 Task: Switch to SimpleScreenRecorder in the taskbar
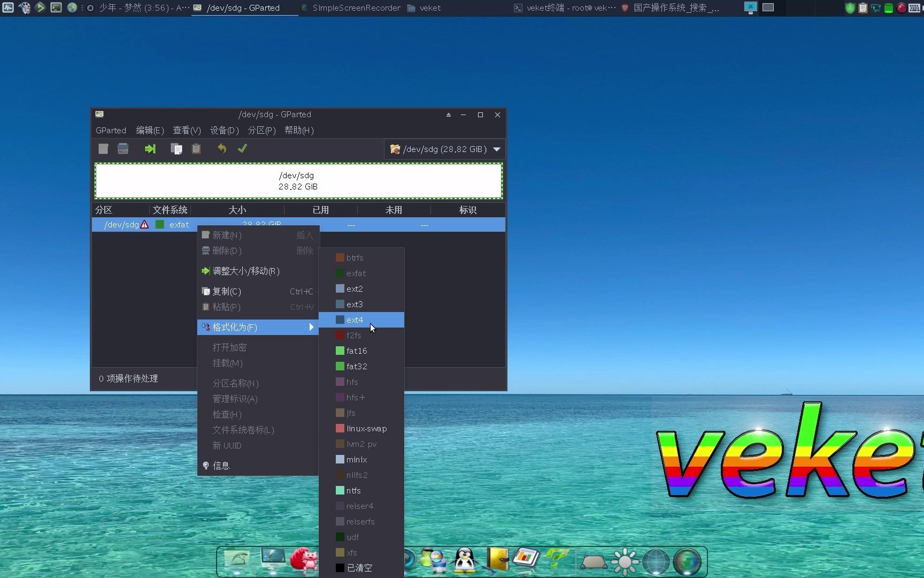(x=350, y=8)
